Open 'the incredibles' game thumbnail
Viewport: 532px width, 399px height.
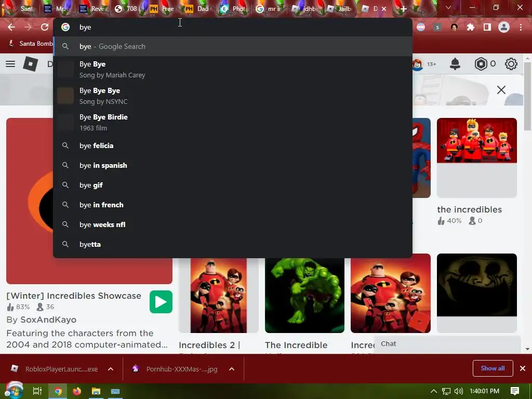tap(477, 157)
